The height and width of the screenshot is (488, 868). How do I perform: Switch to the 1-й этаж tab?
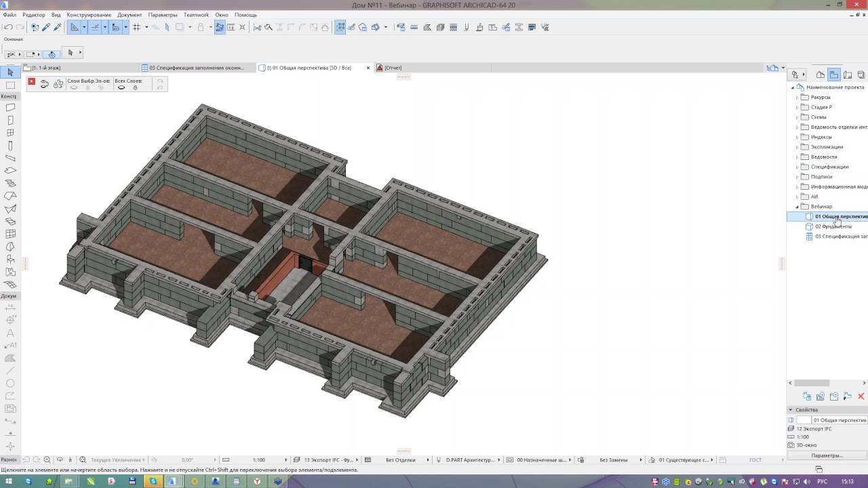tap(80, 68)
